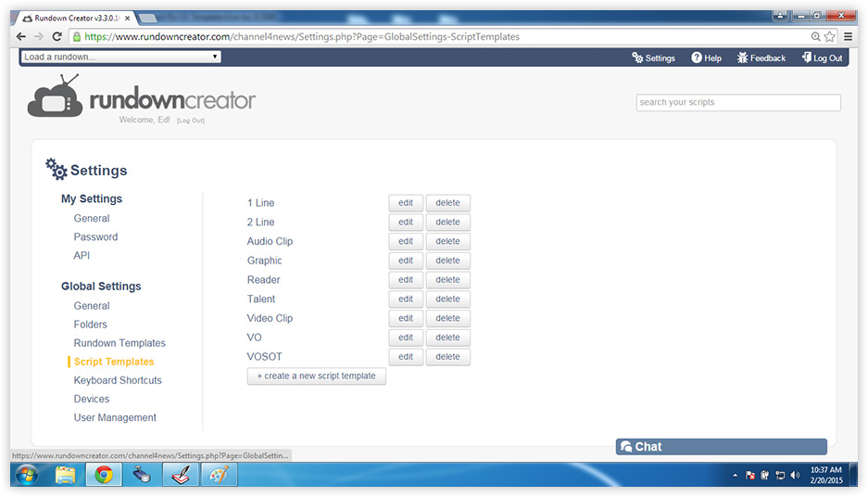Edit the 1 Line template

tap(406, 203)
